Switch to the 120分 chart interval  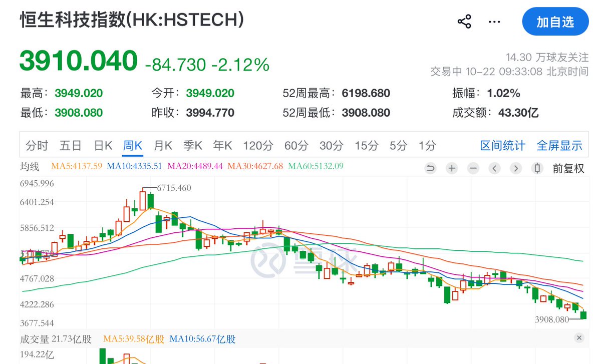(258, 146)
